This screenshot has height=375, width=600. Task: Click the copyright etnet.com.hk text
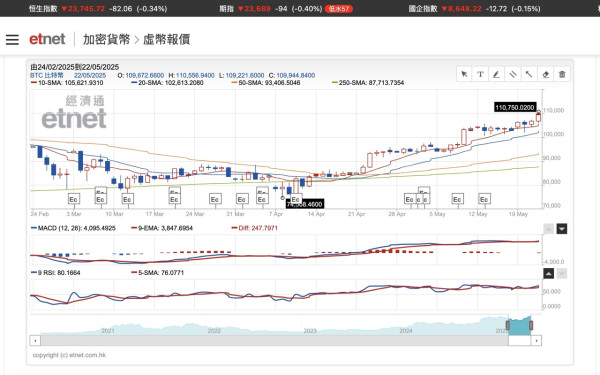pos(69,355)
